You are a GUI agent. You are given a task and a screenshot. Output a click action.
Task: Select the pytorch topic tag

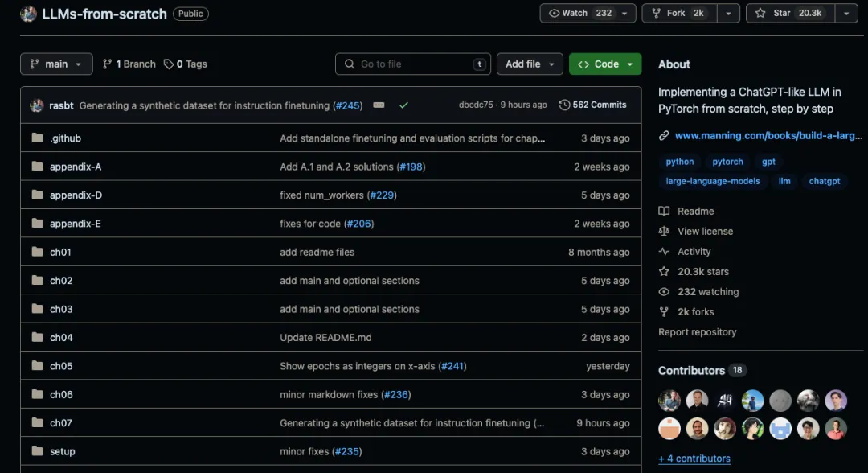click(x=727, y=162)
